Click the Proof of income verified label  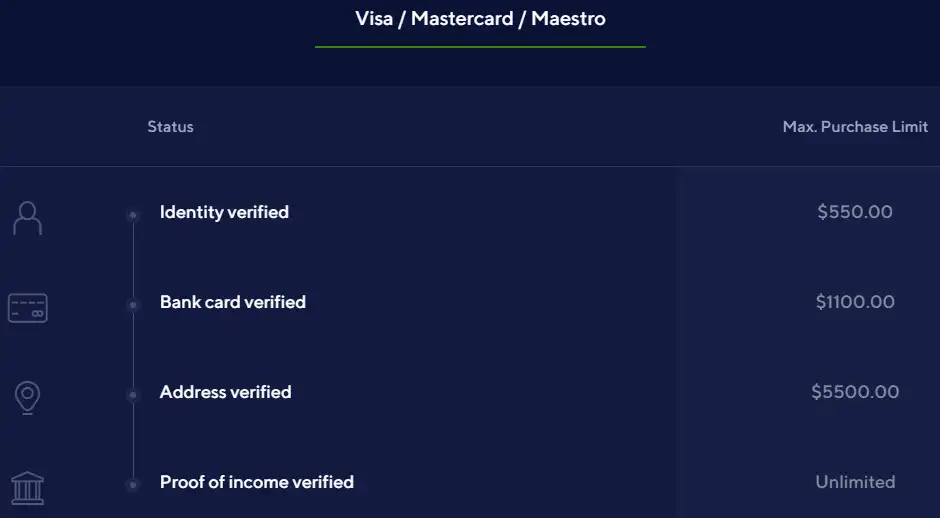257,482
